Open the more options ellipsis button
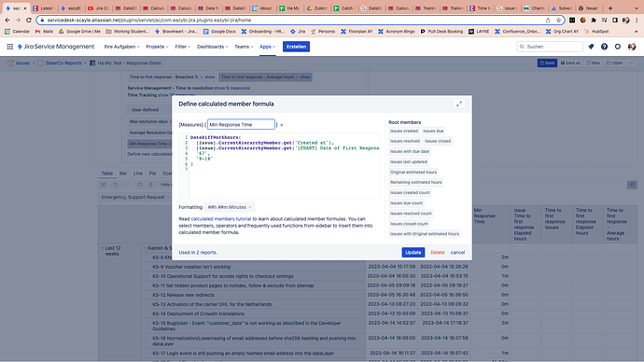This screenshot has height=362, width=644. coord(631,63)
